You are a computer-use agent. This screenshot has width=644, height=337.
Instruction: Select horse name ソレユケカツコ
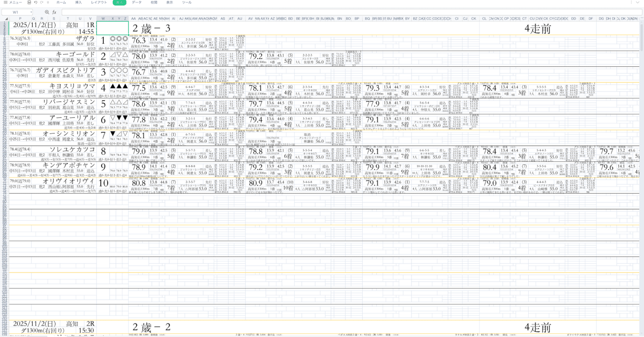(72, 149)
